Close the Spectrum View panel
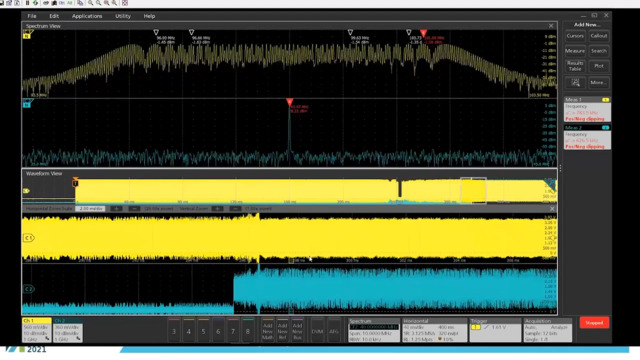 tap(551, 26)
